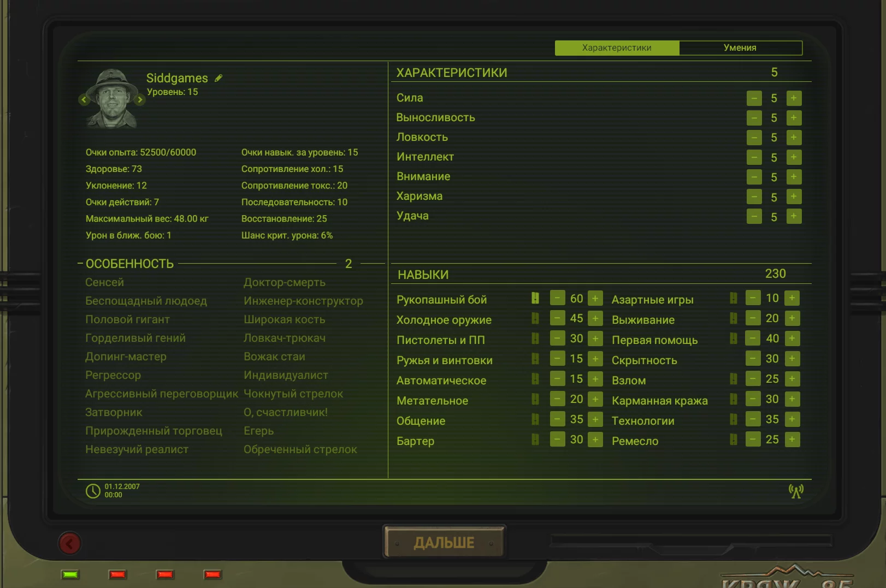Select the Половой гигант trait

[x=127, y=319]
